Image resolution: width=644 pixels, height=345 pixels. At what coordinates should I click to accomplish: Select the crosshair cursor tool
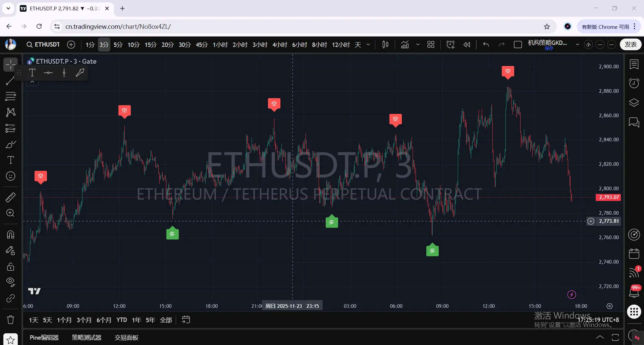pyautogui.click(x=10, y=64)
